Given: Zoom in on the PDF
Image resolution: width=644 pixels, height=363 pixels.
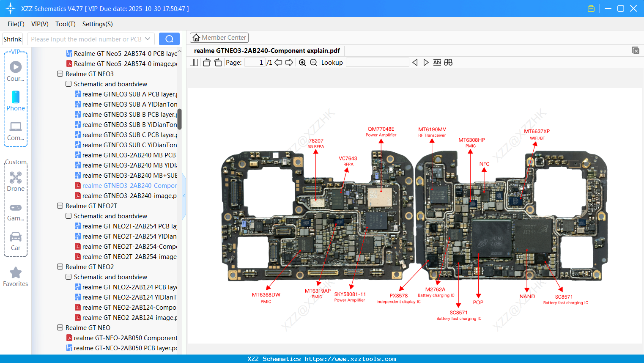Looking at the screenshot, I should pyautogui.click(x=302, y=62).
